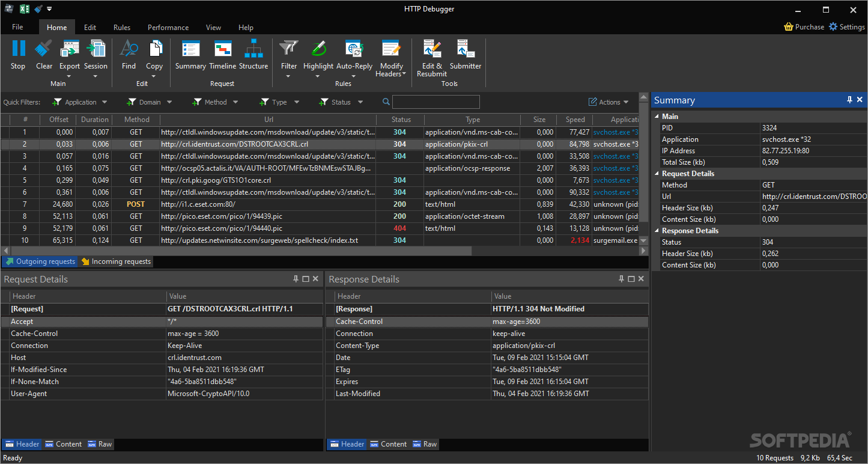Collapse the Response Details section in Summary
Screen dimensions: 868x464
[x=657, y=231]
